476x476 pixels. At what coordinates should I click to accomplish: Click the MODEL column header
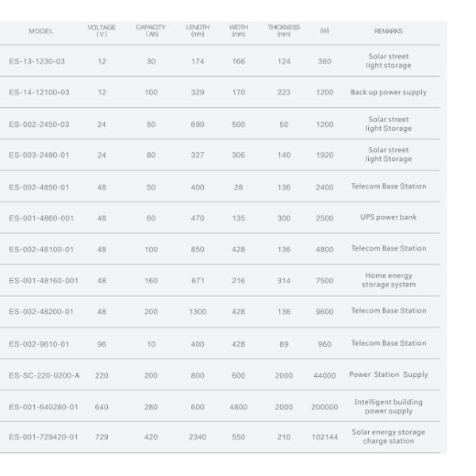tap(40, 32)
